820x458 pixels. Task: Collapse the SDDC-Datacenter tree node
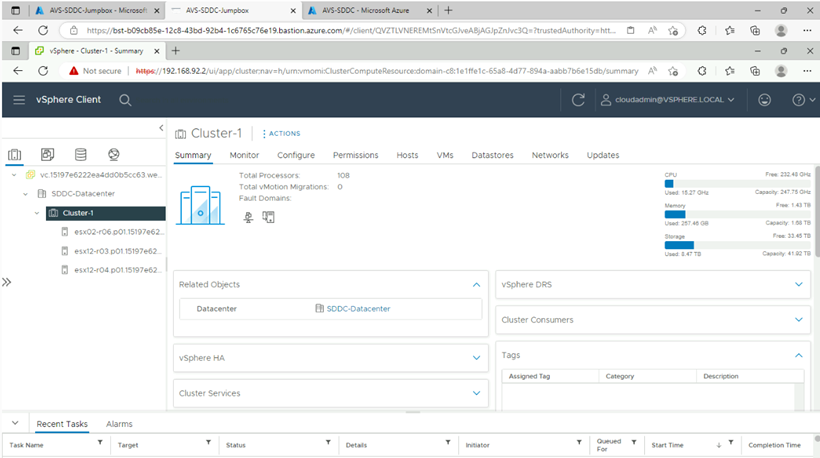click(x=25, y=194)
